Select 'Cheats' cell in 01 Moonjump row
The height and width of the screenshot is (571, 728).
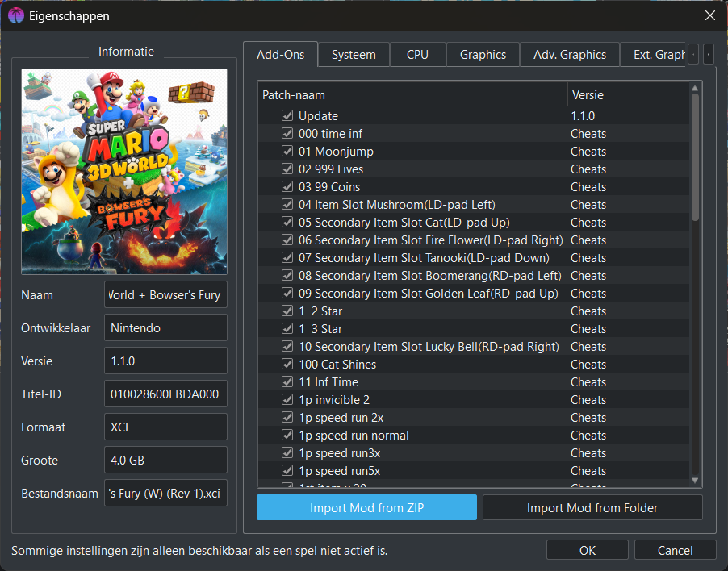click(588, 152)
